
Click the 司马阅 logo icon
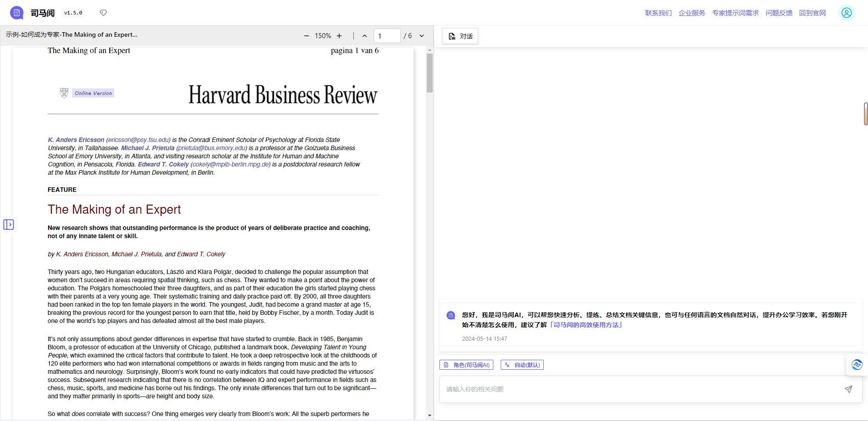(x=17, y=13)
